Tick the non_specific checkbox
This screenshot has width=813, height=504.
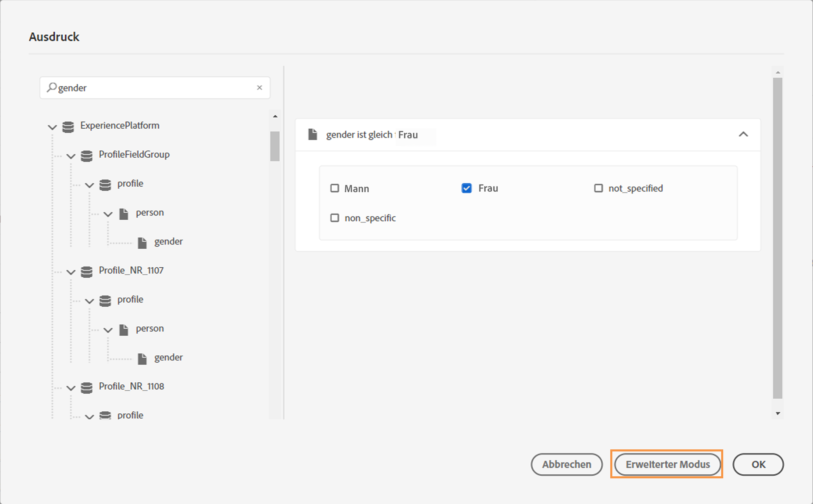pos(335,218)
